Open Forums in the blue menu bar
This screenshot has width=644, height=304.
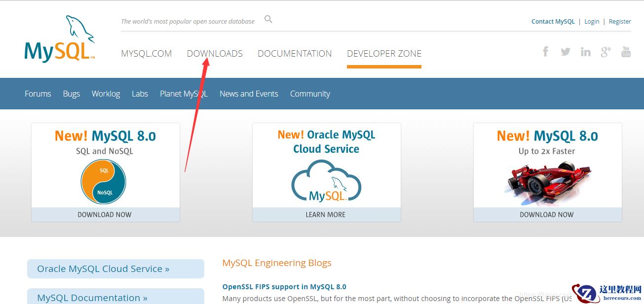[x=38, y=94]
